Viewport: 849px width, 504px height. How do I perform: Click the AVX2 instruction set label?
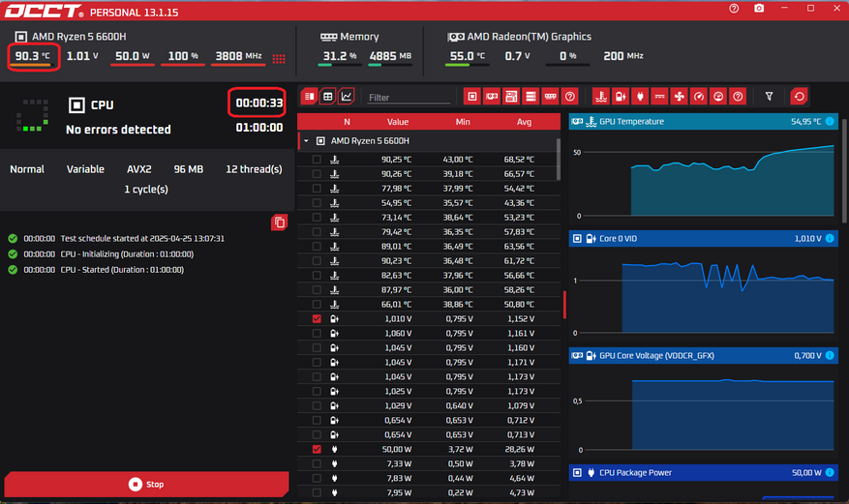139,169
